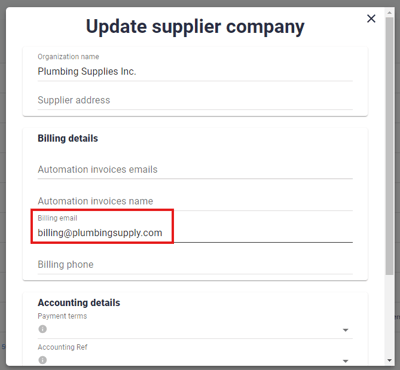Expand the Accounting Ref dropdown arrow
The height and width of the screenshot is (370, 400).
click(x=345, y=361)
